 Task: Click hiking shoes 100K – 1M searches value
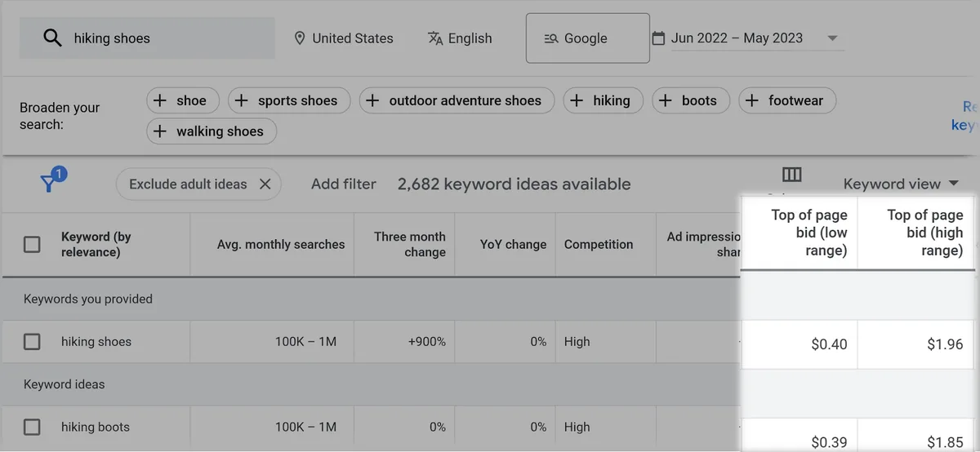(x=305, y=342)
